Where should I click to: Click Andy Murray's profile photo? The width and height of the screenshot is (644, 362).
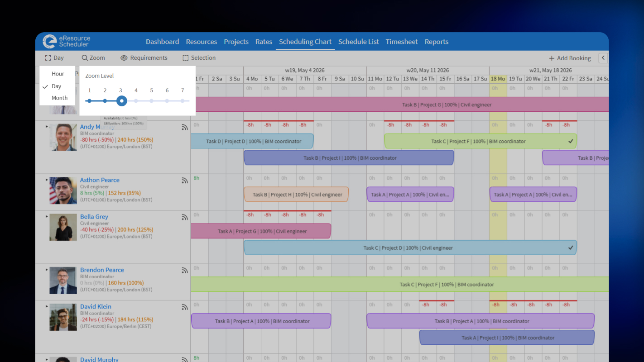[63, 137]
